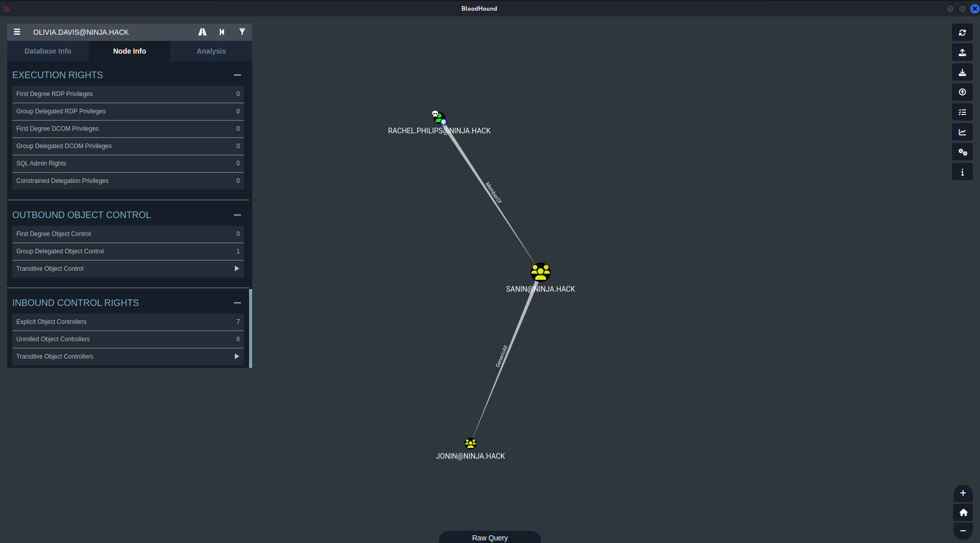Viewport: 980px width, 543px height.
Task: Click the home reset view icon
Action: [x=963, y=512]
